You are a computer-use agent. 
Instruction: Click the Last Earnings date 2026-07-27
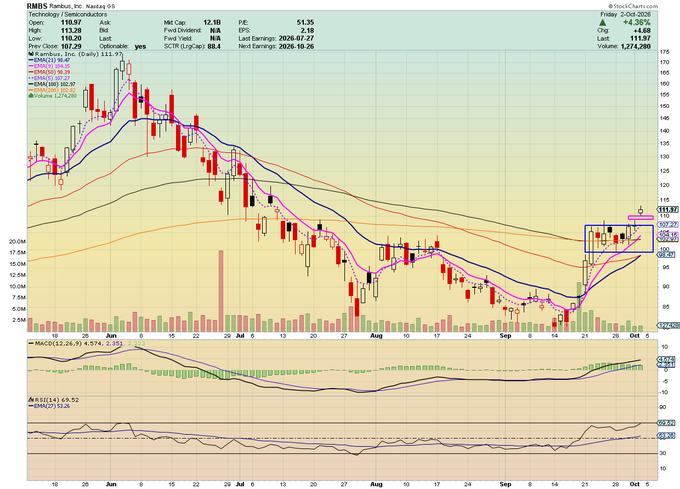pyautogui.click(x=296, y=38)
